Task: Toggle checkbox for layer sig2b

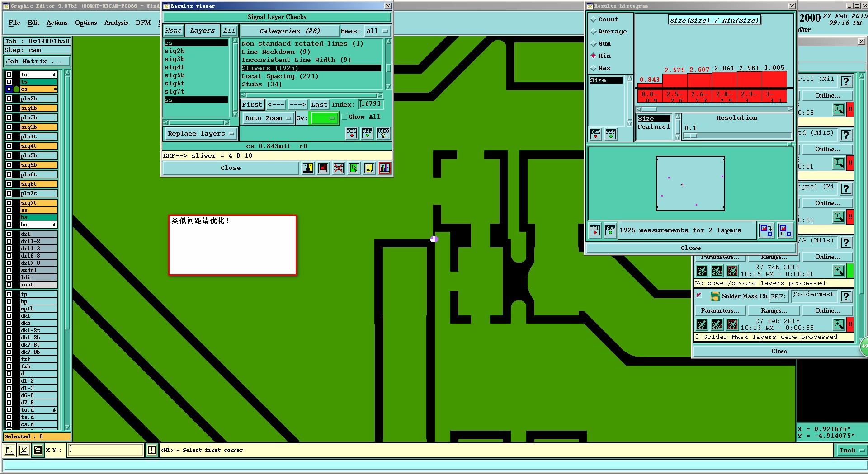Action: pyautogui.click(x=9, y=108)
